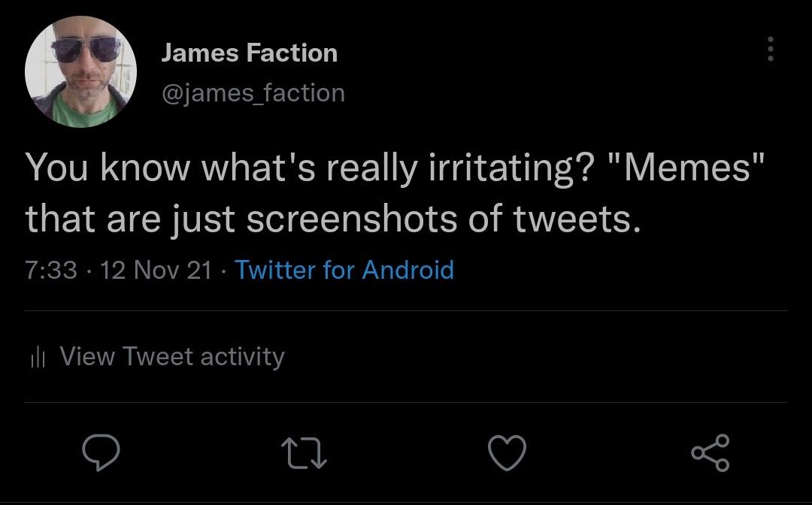Click the Twitter for Android source link
Screen dimensions: 812x505
(344, 269)
